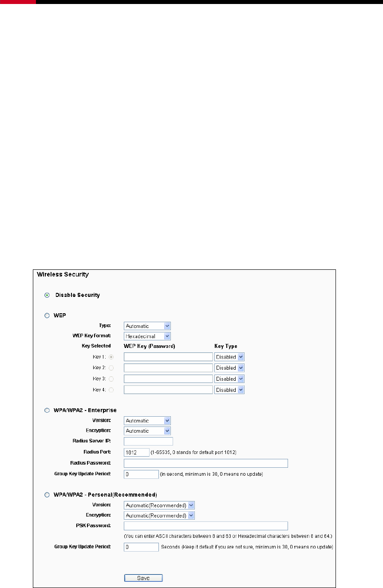
Task: Click the Enterprise Group Key Update Period field
Action: point(141,474)
